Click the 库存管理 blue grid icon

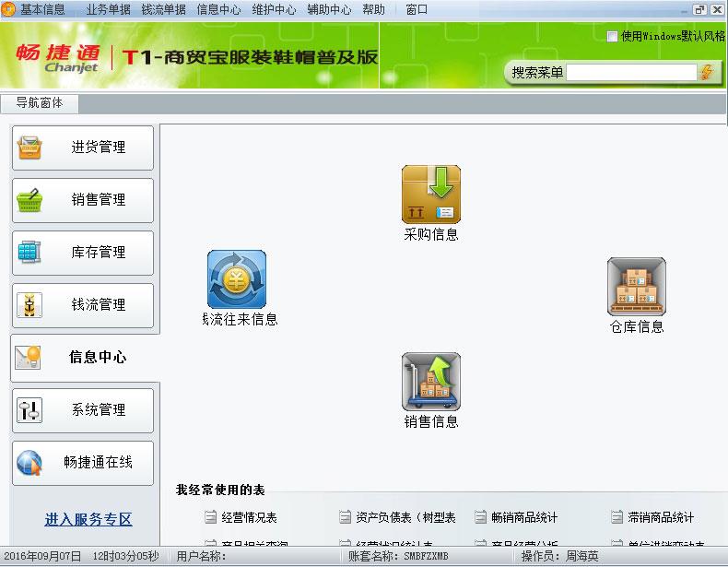[x=29, y=253]
